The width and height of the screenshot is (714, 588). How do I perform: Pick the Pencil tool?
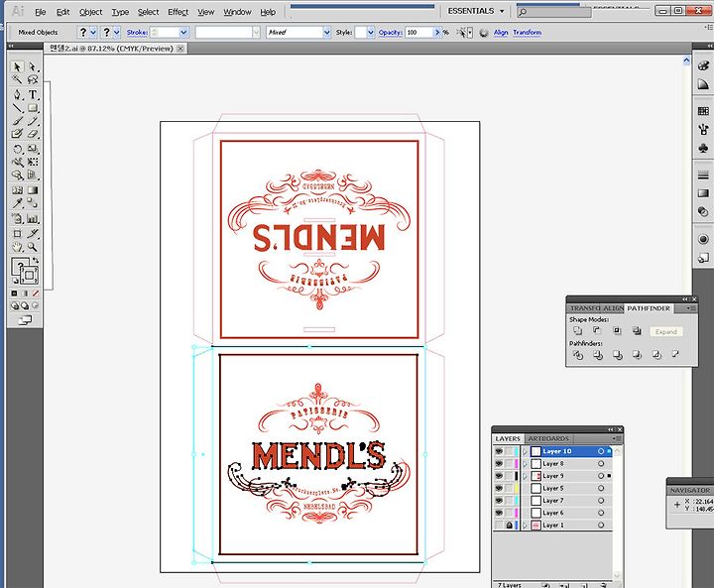pos(33,121)
